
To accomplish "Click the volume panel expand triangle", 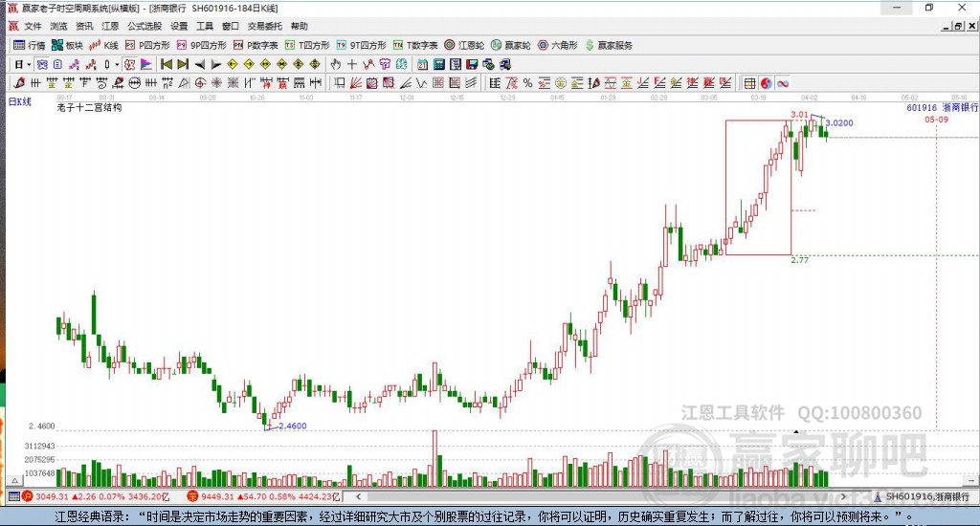I will [x=14, y=480].
